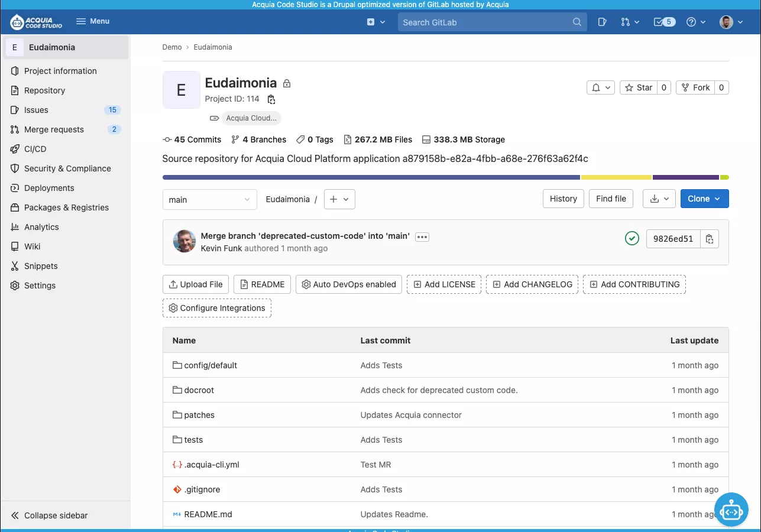Open the user avatar menu
This screenshot has height=532, width=761.
731,22
